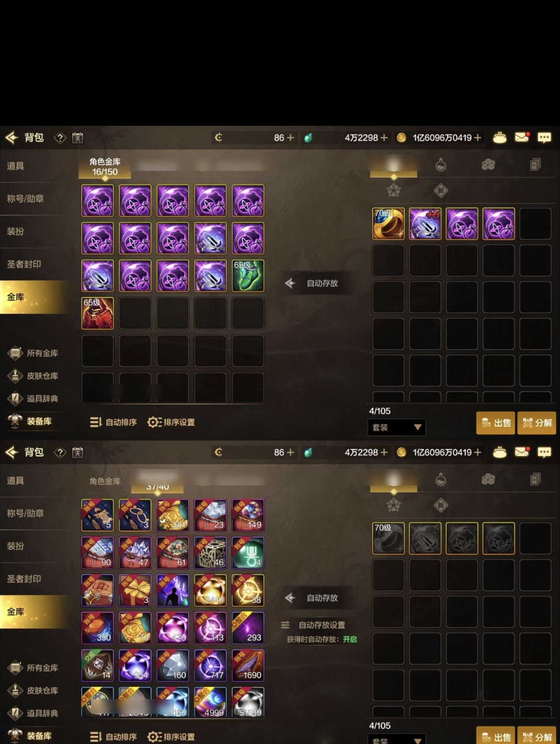560x744 pixels.
Task: Select the dice cube item counted 46
Action: pyautogui.click(x=211, y=553)
